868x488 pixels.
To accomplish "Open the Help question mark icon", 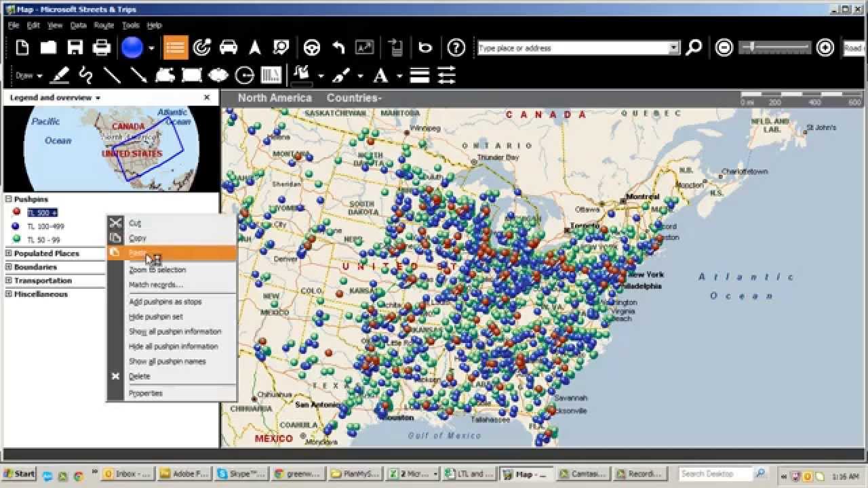I will pyautogui.click(x=456, y=47).
